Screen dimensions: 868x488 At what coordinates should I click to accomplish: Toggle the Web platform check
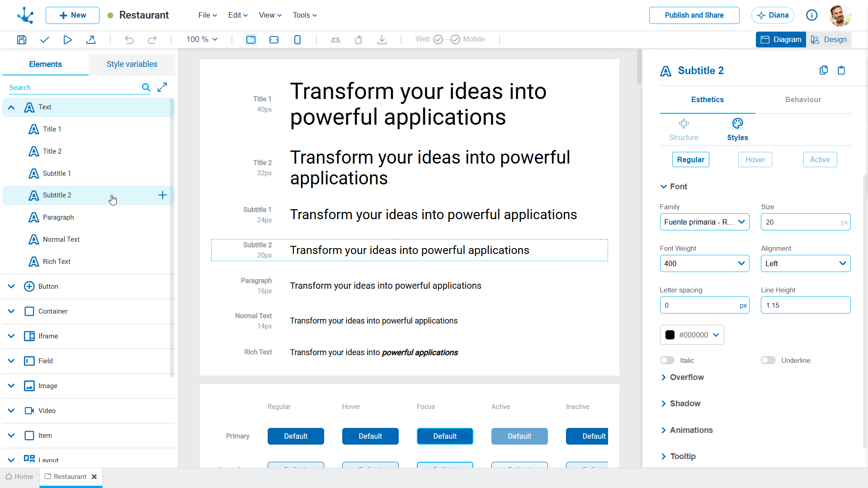pos(438,39)
